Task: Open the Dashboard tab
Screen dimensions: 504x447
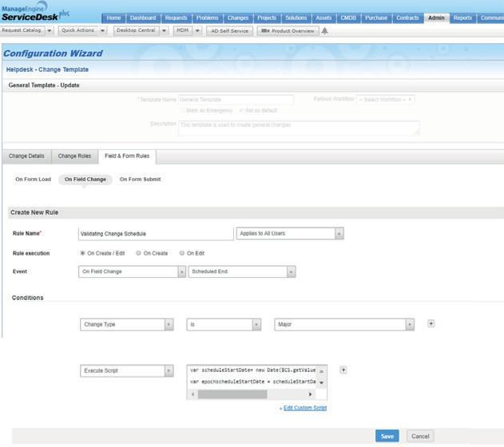Action: coord(143,18)
